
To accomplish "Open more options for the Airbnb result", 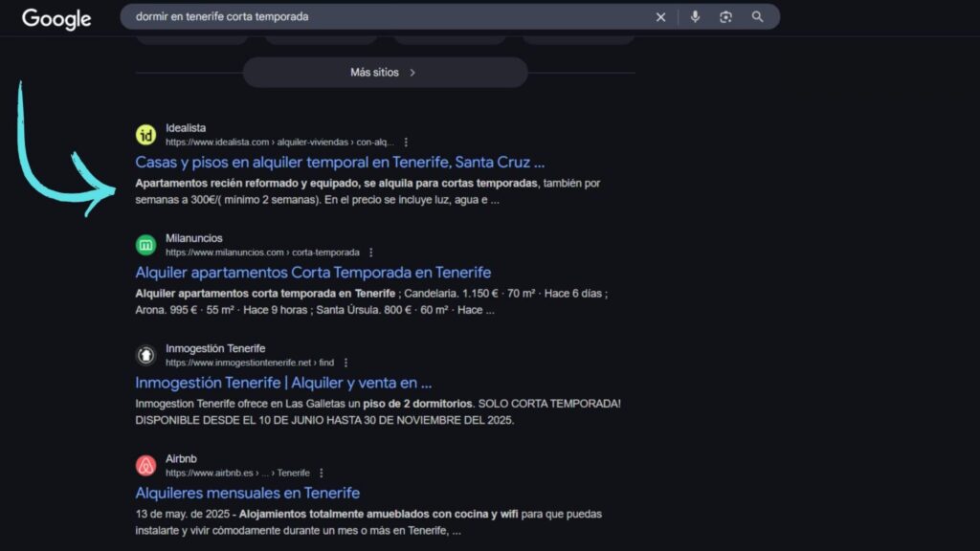I will 322,473.
